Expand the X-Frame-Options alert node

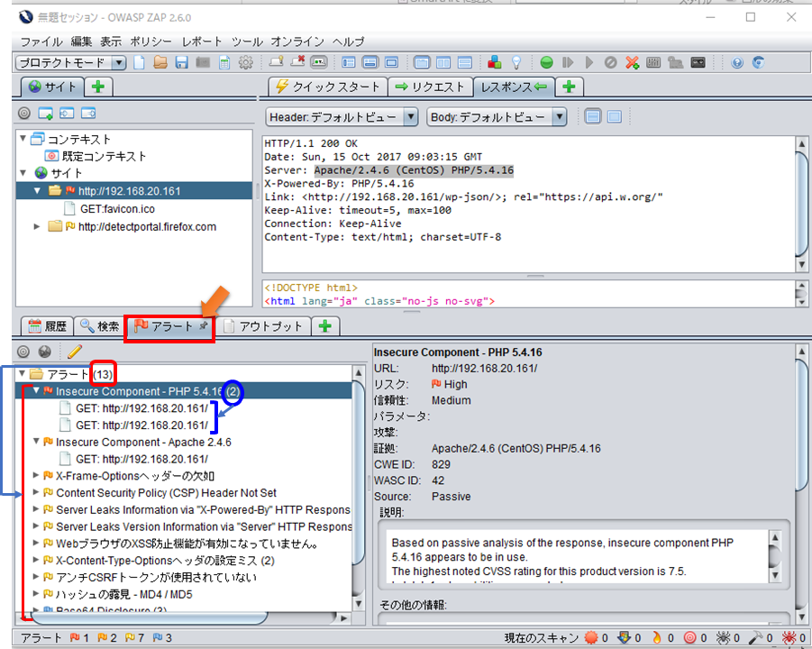(x=36, y=475)
